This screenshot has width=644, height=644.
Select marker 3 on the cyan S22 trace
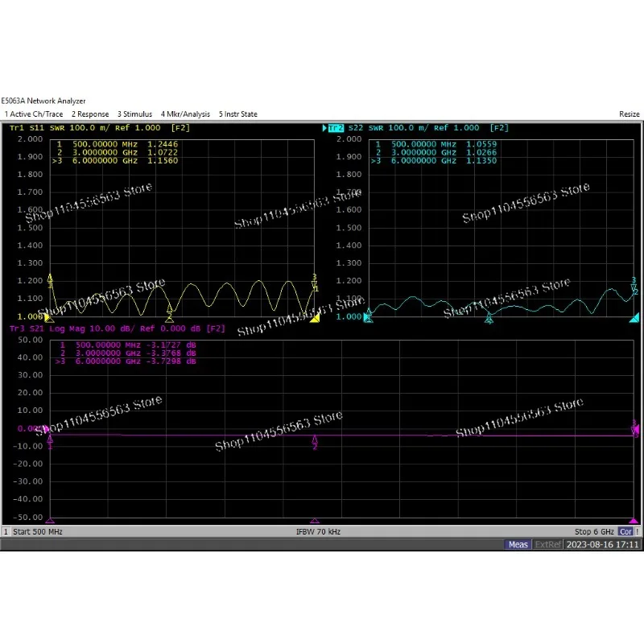pyautogui.click(x=634, y=286)
